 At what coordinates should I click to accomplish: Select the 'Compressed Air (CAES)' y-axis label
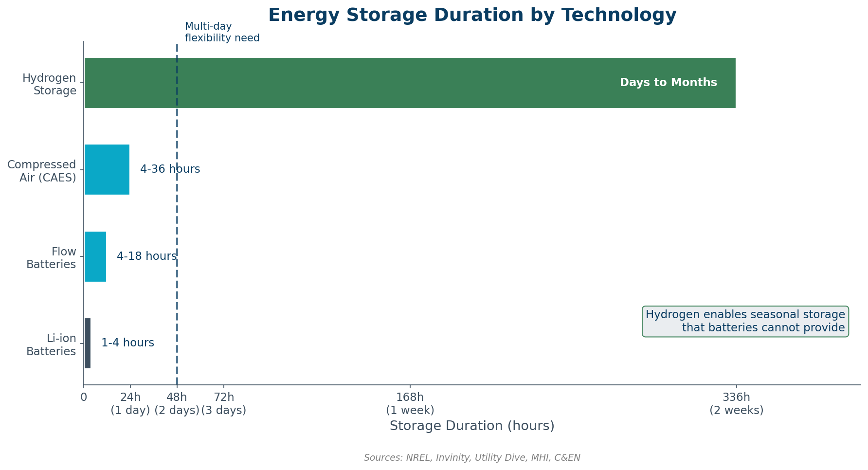tap(42, 171)
